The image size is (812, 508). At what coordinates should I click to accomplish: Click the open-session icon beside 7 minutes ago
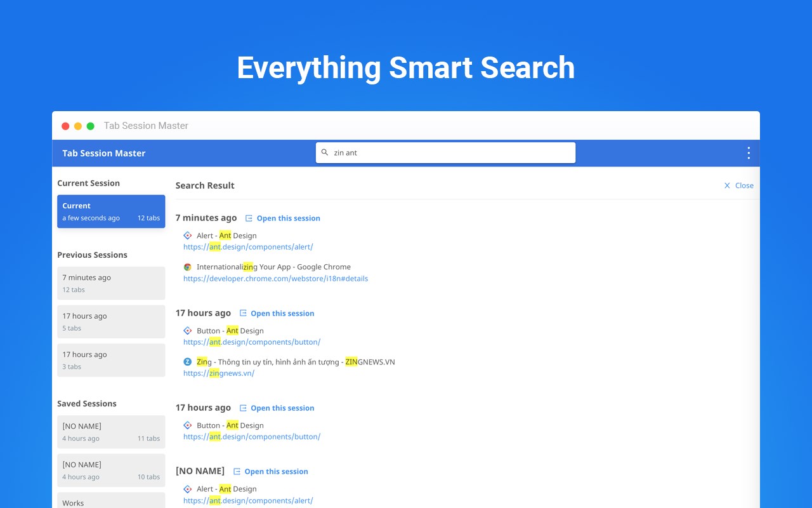[249, 218]
